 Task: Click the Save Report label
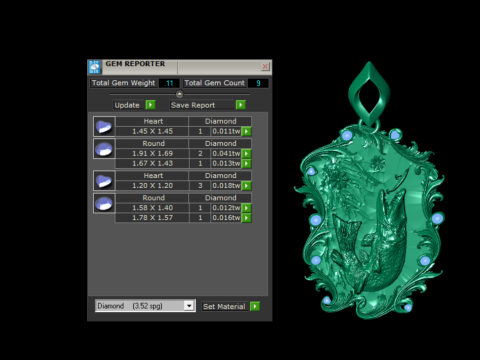point(193,105)
